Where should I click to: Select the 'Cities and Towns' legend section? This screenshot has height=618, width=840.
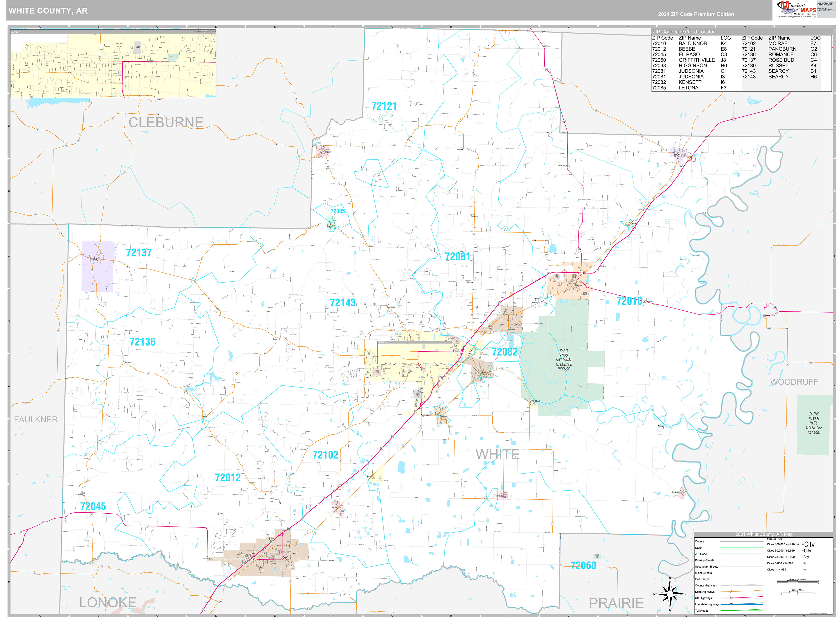coord(775,539)
